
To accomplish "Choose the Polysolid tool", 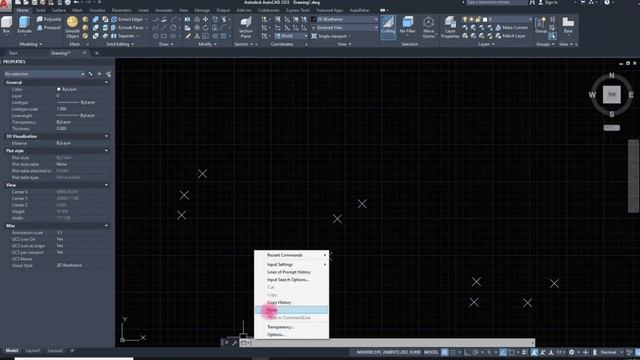I will [x=49, y=19].
